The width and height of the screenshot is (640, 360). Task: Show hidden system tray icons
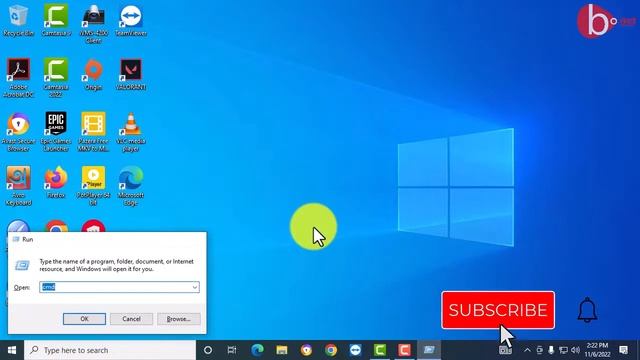527,350
